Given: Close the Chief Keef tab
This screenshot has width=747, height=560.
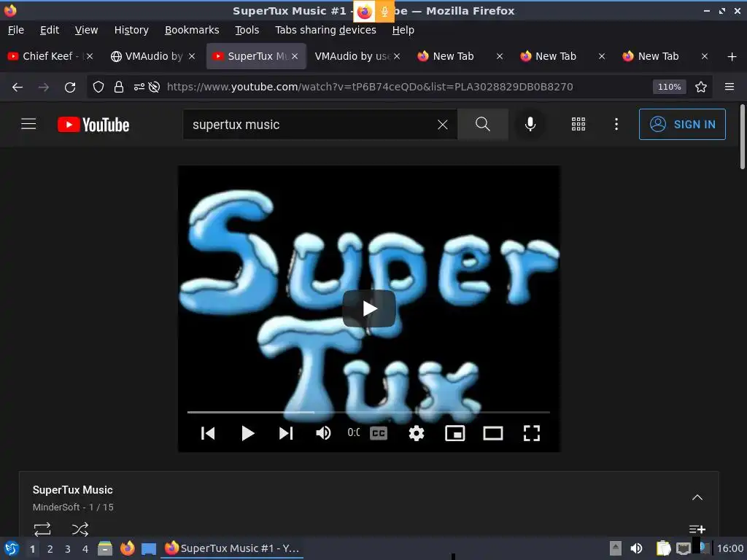Looking at the screenshot, I should [x=90, y=56].
